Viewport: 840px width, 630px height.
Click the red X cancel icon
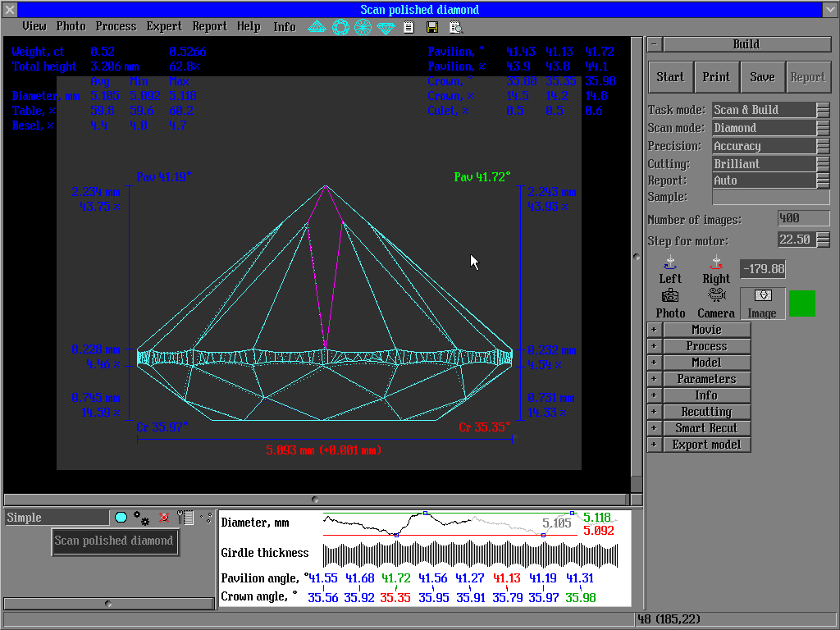(x=164, y=518)
